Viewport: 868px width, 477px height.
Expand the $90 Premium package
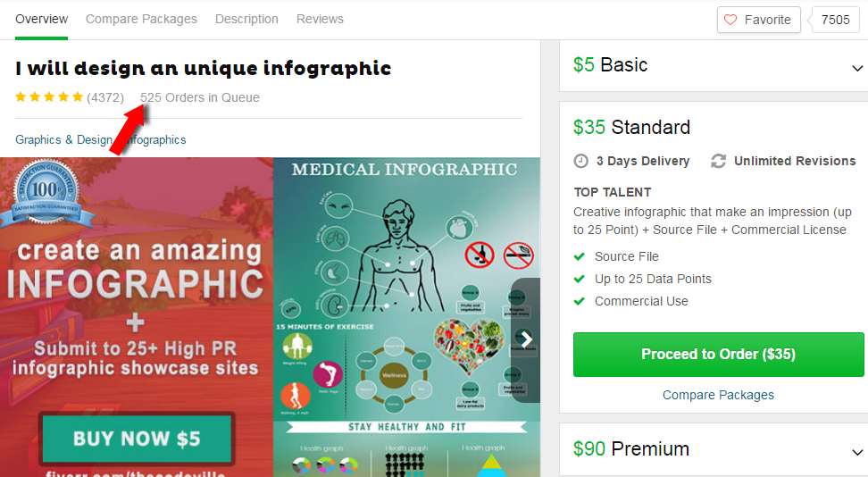pyautogui.click(x=857, y=452)
